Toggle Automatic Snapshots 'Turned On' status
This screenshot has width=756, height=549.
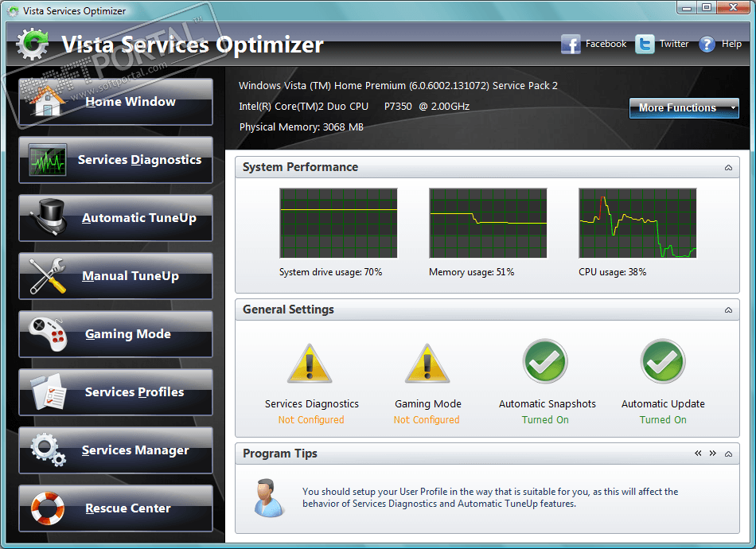545,420
